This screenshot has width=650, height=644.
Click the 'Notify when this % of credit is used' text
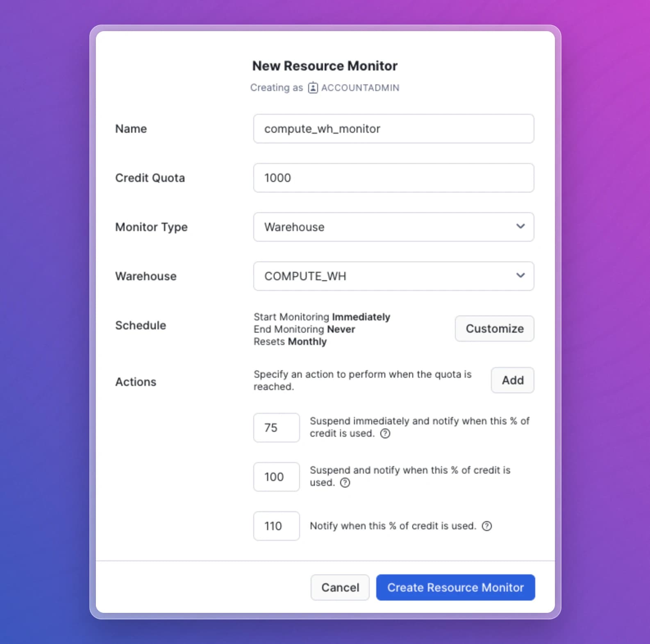click(393, 526)
